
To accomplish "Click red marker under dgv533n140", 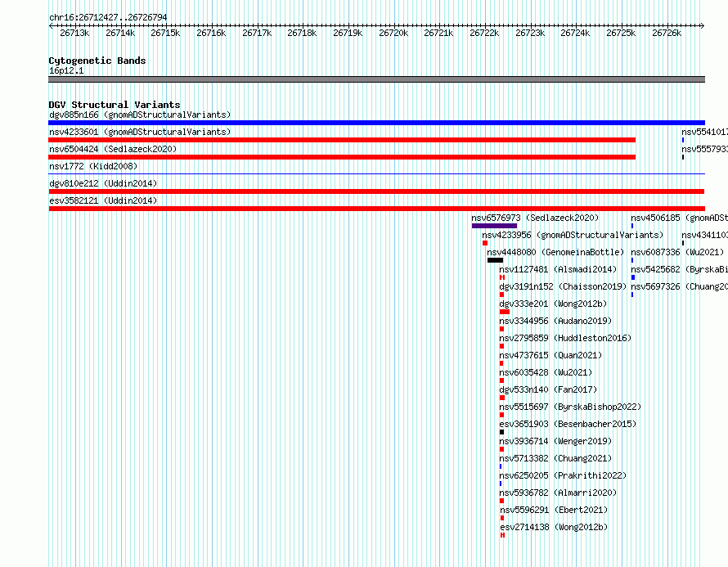I will click(x=502, y=398).
